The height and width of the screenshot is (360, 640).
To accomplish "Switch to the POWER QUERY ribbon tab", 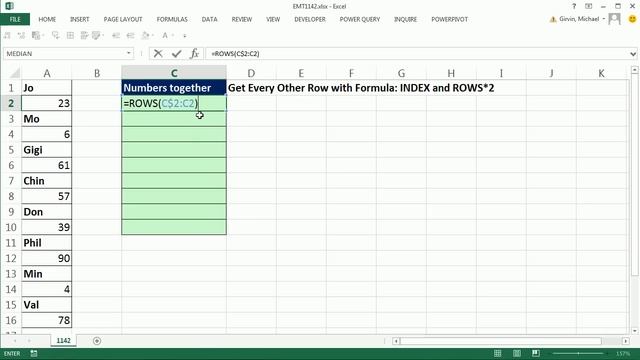I will [360, 19].
